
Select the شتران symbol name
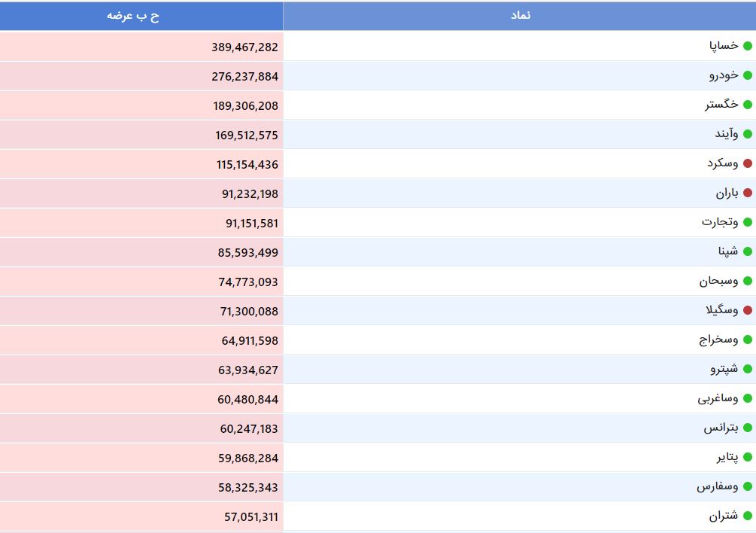[x=723, y=516]
